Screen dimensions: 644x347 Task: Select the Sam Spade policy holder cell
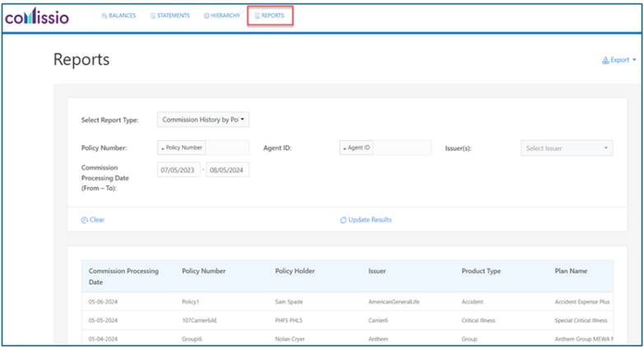point(289,302)
